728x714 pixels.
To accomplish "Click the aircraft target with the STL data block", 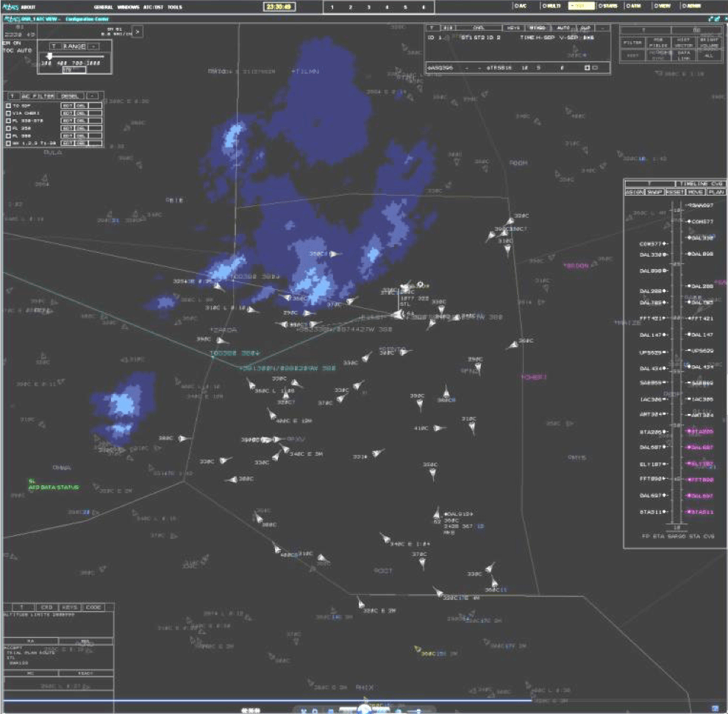I will coord(398,315).
